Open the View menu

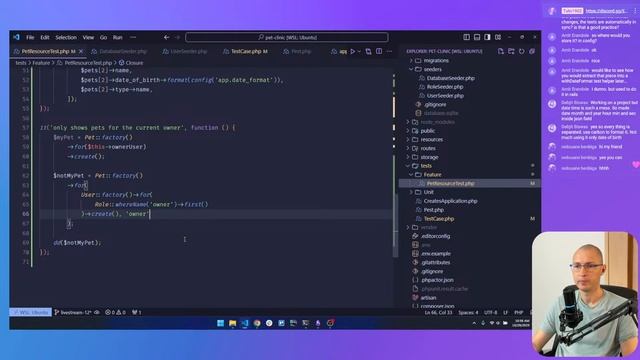click(x=88, y=37)
